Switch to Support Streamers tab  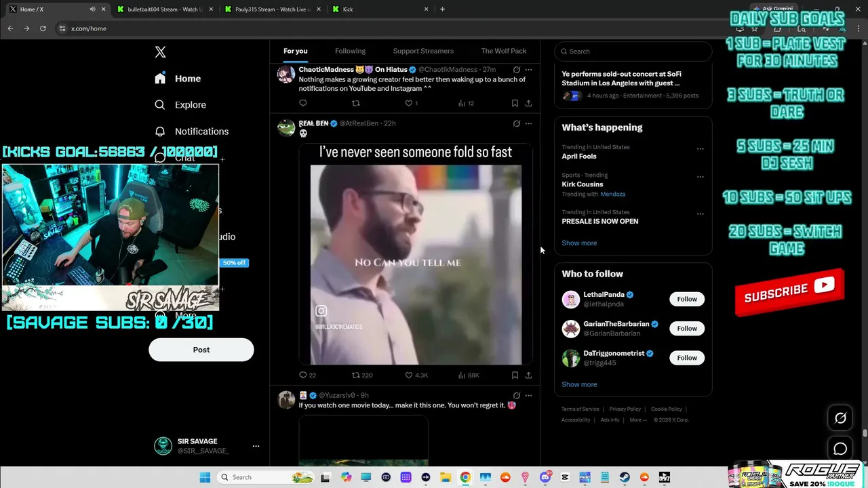pos(423,51)
